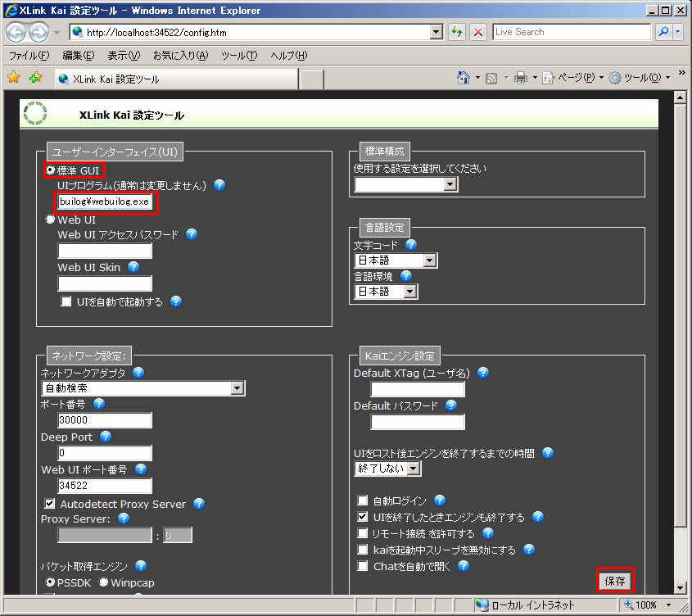Click help icon next to kaiを起動中スリープを無効にする
Screen dimensions: 692x616
[529, 550]
